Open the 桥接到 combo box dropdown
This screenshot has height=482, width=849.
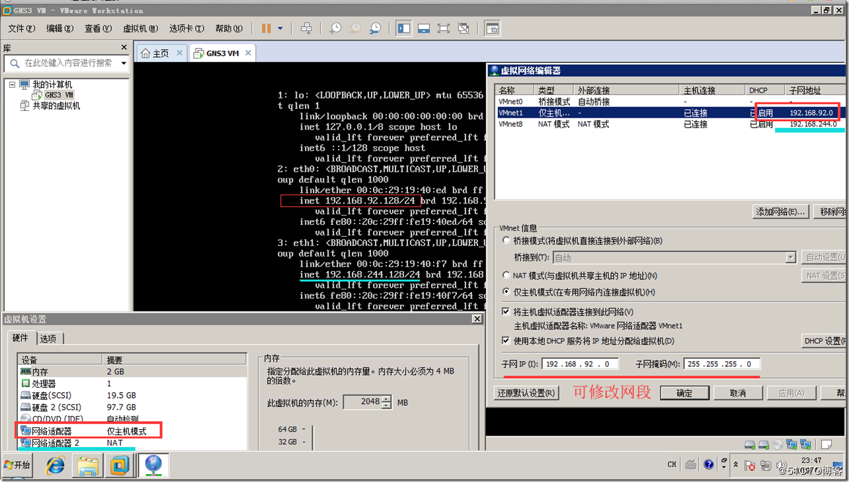point(791,257)
